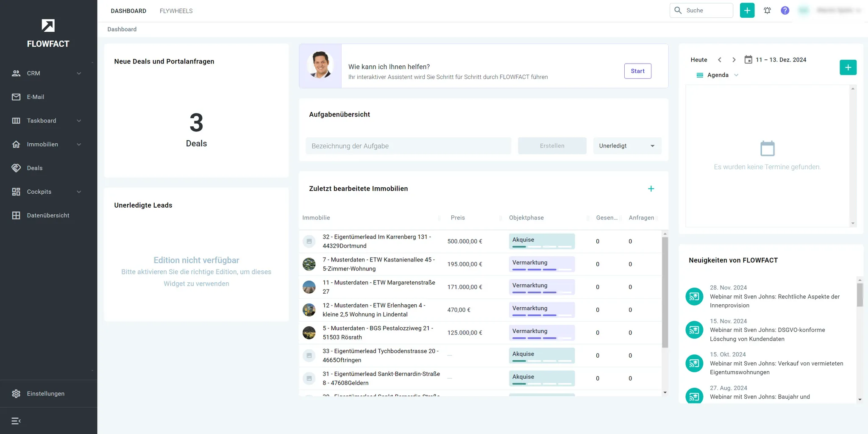Expand the Cockpits submenu chevron
Viewport: 868px width, 434px height.
pos(79,192)
